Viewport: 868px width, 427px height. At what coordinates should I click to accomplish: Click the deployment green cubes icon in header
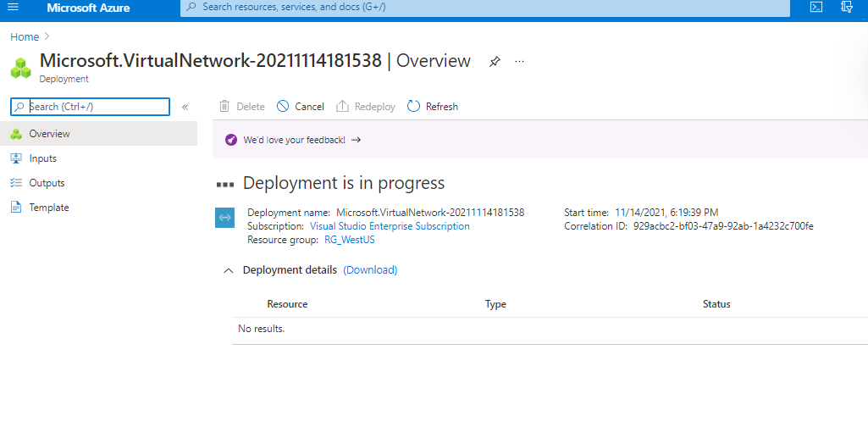(21, 68)
